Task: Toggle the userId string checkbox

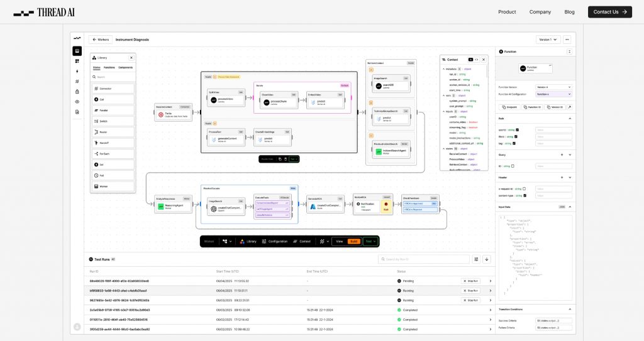Action: (x=517, y=129)
